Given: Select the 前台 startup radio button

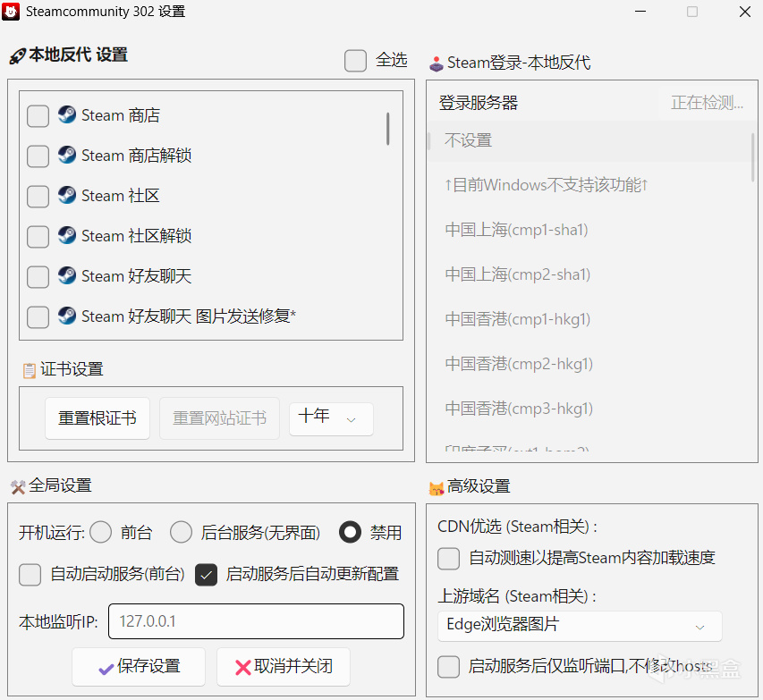Looking at the screenshot, I should coord(101,532).
